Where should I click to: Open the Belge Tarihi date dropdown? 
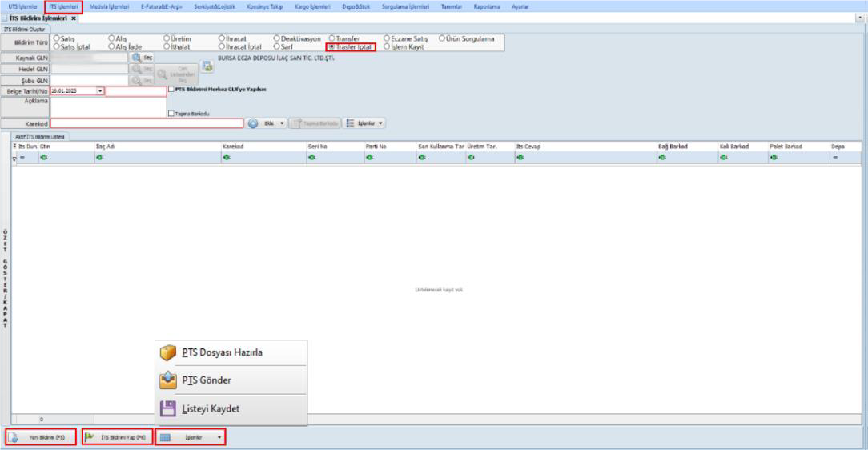[x=100, y=90]
